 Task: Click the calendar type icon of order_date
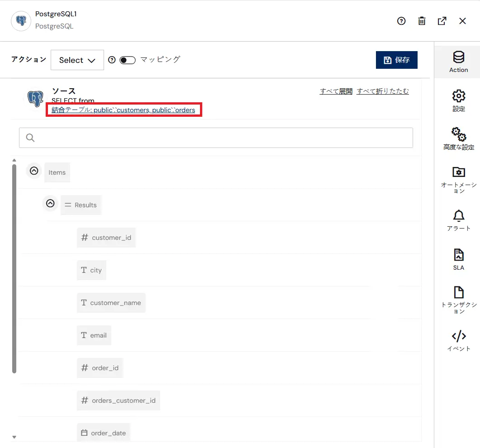click(x=84, y=432)
